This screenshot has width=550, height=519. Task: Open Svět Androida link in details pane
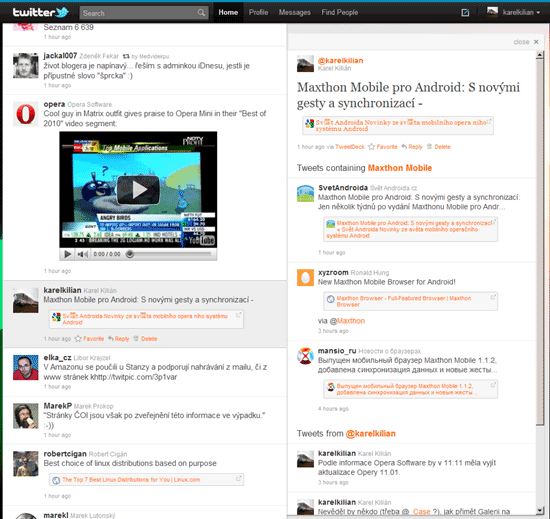pyautogui.click(x=401, y=126)
